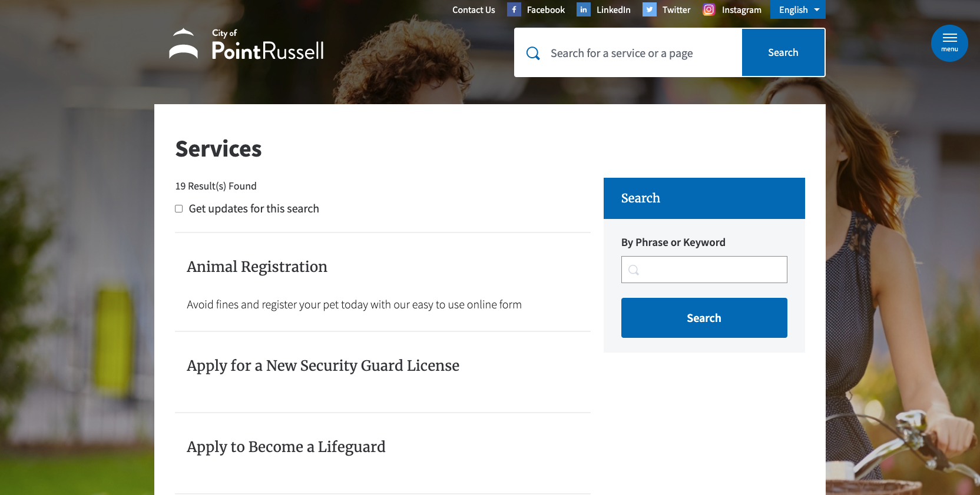Open Contact Us
Viewport: 980px width, 495px height.
click(474, 9)
